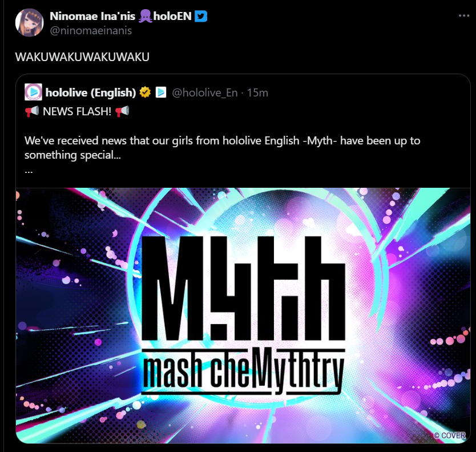Click the gold verified badge

pos(145,92)
